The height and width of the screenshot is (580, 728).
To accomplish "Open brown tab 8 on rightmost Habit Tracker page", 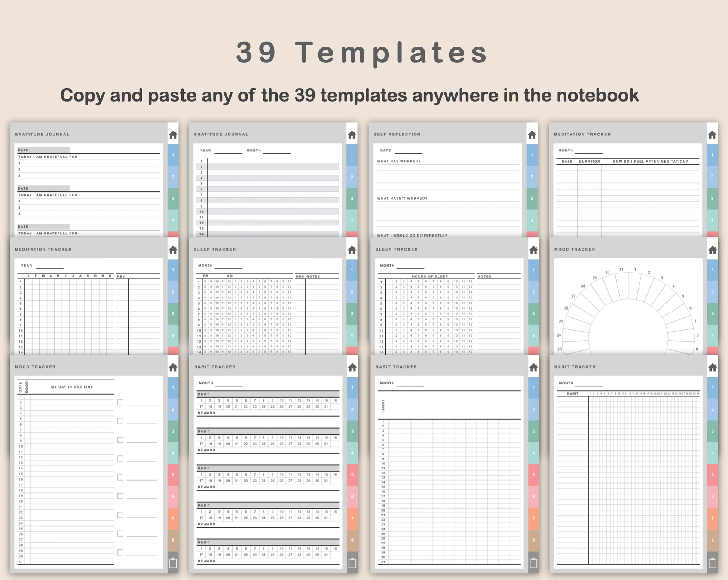I will pyautogui.click(x=712, y=540).
